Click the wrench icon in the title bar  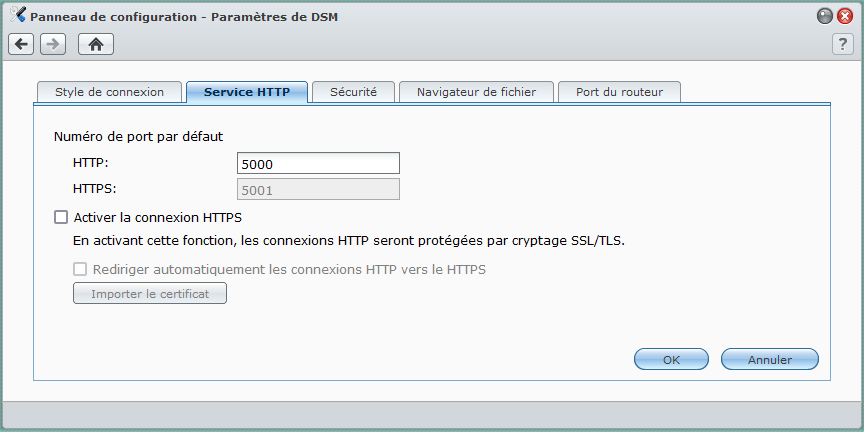18,15
